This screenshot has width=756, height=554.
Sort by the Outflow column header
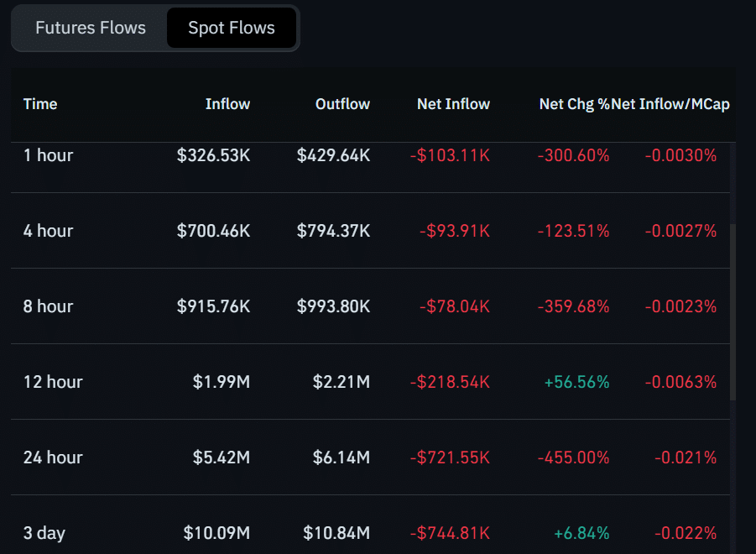(x=342, y=104)
